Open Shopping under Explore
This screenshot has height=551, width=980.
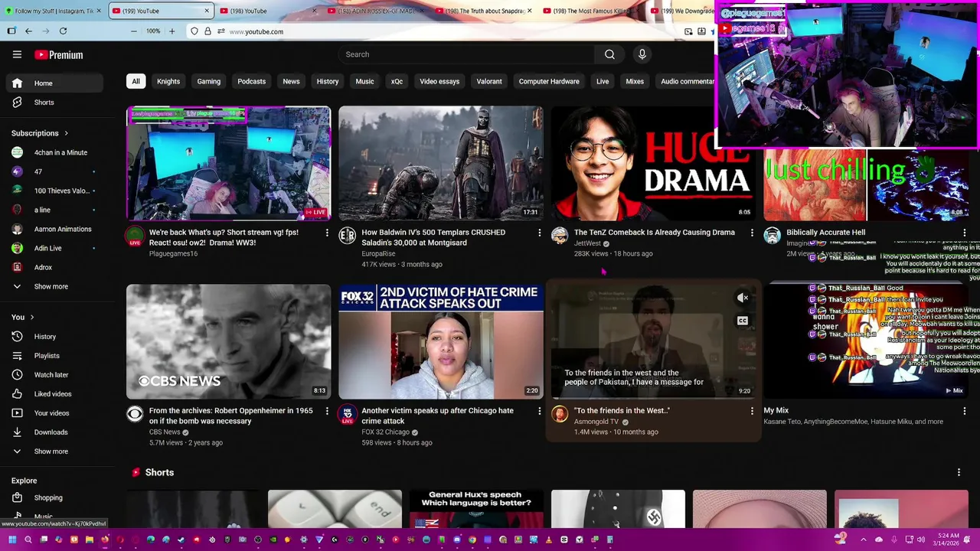54,497
